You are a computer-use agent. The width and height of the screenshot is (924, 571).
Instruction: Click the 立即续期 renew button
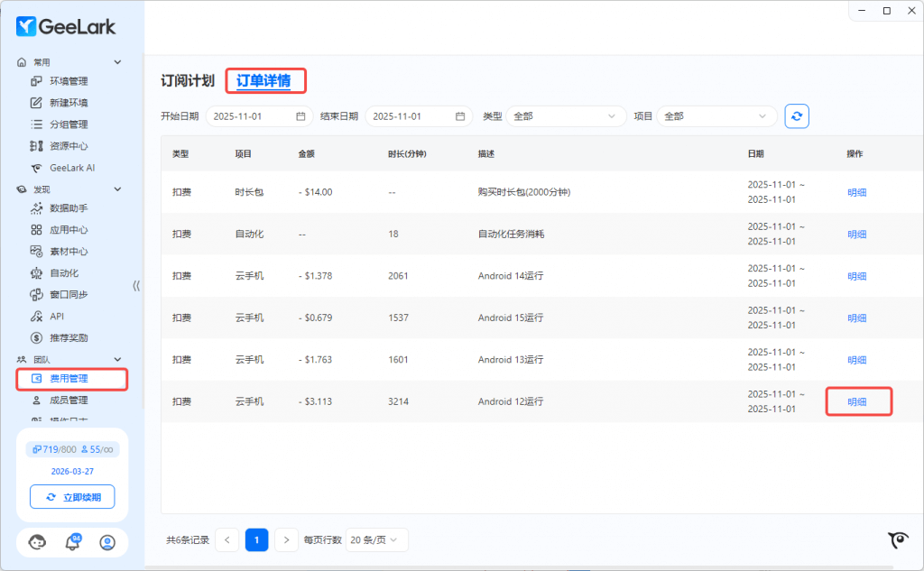pos(72,497)
